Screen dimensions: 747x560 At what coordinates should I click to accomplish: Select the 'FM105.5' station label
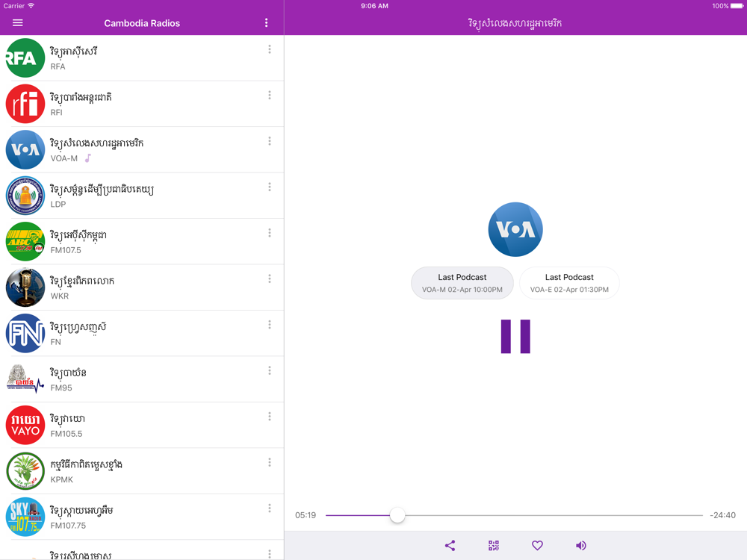click(x=66, y=434)
